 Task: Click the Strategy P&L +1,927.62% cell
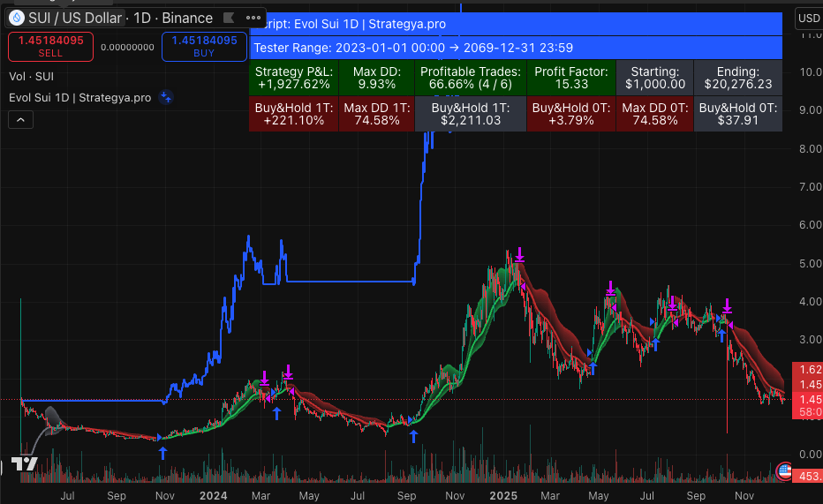coord(294,78)
